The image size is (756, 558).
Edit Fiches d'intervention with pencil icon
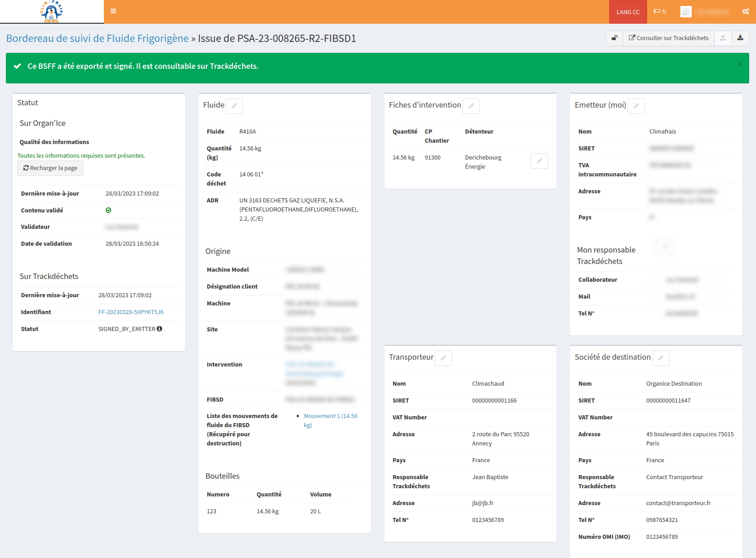pos(471,106)
